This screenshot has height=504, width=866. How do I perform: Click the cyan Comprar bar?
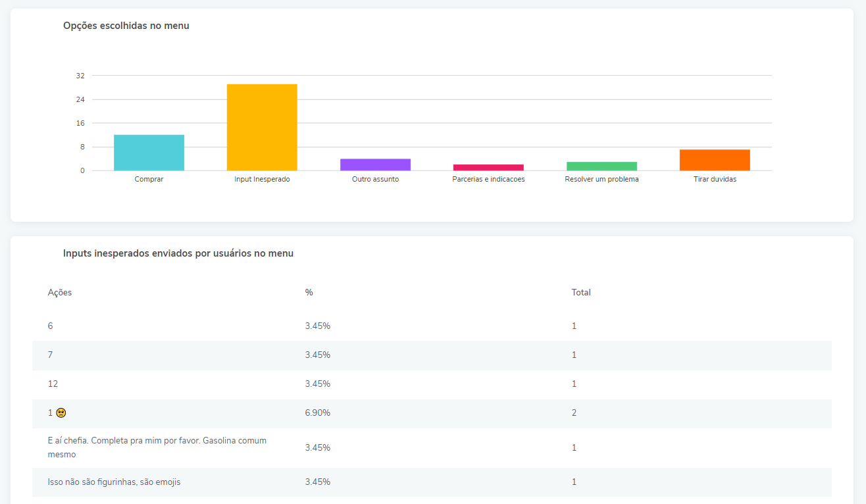pos(149,153)
